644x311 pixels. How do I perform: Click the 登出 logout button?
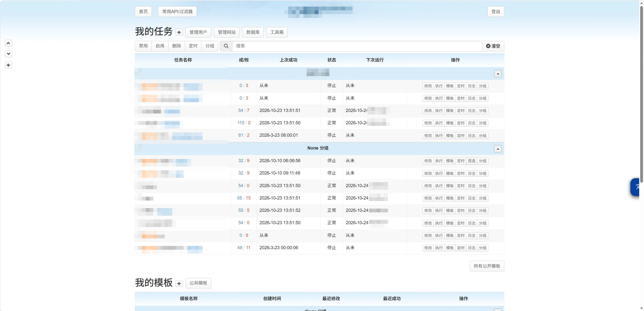(x=496, y=12)
